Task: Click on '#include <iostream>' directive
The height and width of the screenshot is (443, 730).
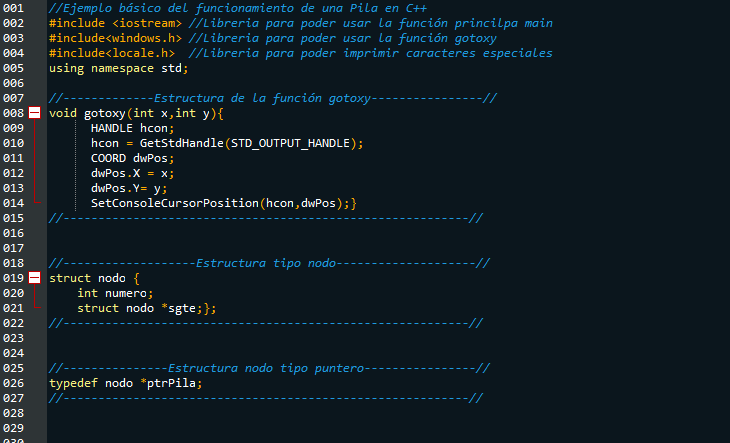Action: point(115,23)
